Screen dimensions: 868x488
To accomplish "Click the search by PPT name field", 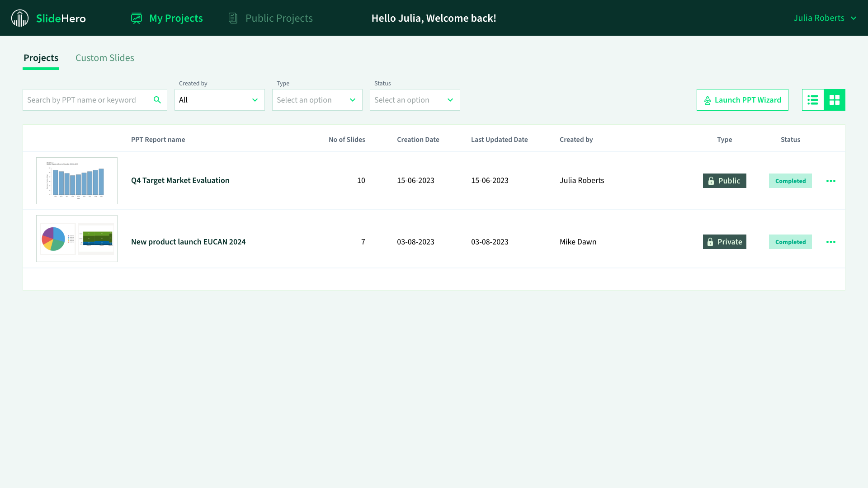I will point(86,100).
